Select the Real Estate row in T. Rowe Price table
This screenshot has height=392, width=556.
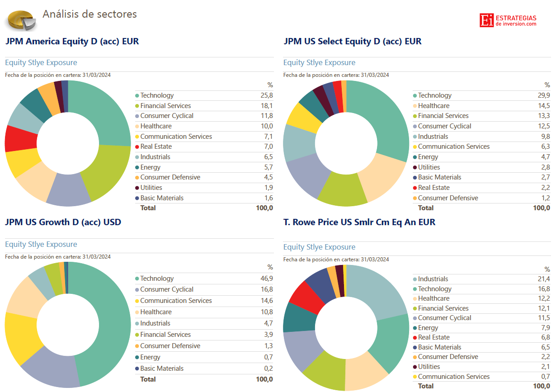pos(482,338)
